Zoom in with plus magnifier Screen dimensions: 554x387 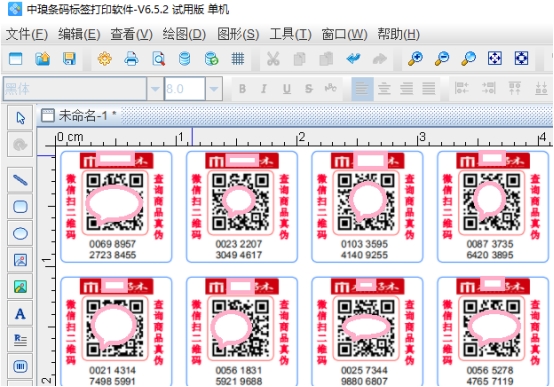pos(416,58)
